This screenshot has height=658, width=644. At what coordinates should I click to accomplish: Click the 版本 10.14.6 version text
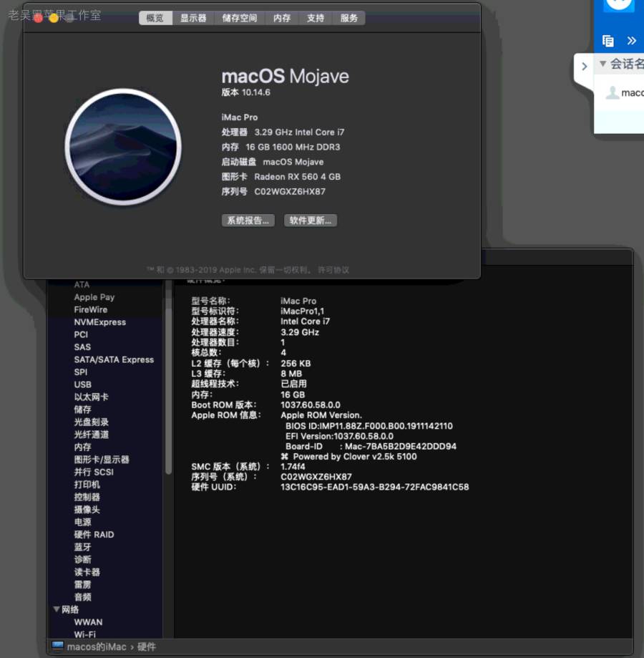(x=245, y=92)
